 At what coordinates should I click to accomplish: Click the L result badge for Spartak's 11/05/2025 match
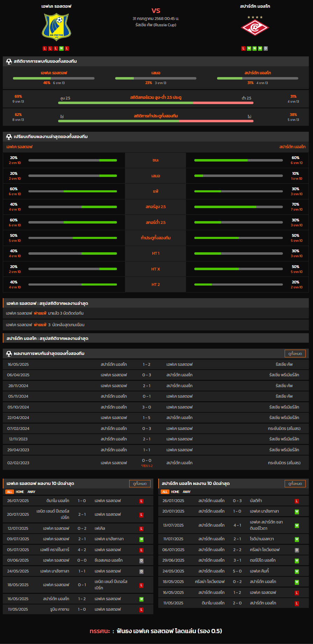point(297,603)
